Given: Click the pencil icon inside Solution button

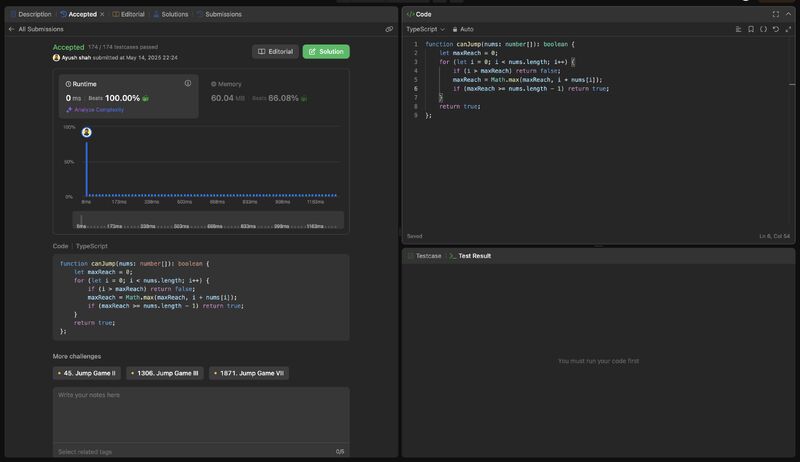Looking at the screenshot, I should tap(312, 52).
